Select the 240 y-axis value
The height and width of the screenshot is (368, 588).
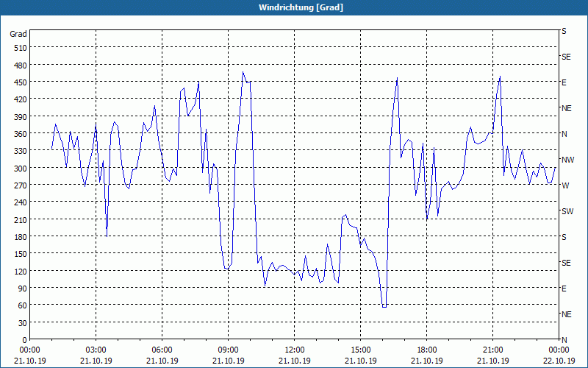[21, 202]
